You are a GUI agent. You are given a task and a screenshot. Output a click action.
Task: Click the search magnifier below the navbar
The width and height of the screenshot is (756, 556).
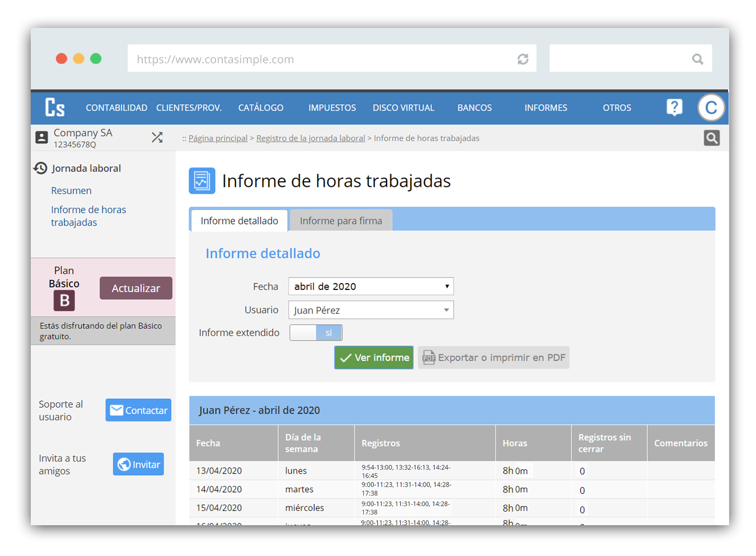(711, 138)
